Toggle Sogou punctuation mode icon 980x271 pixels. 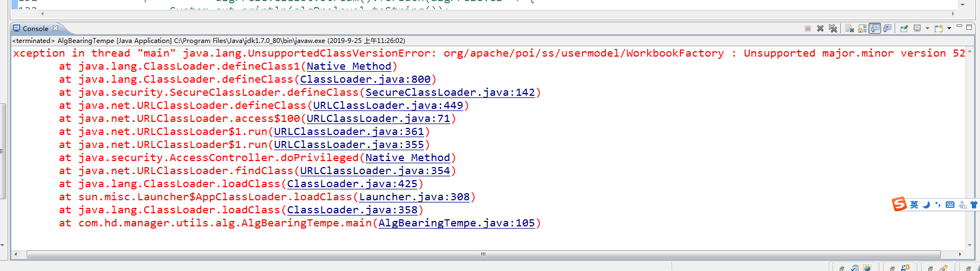(x=938, y=205)
